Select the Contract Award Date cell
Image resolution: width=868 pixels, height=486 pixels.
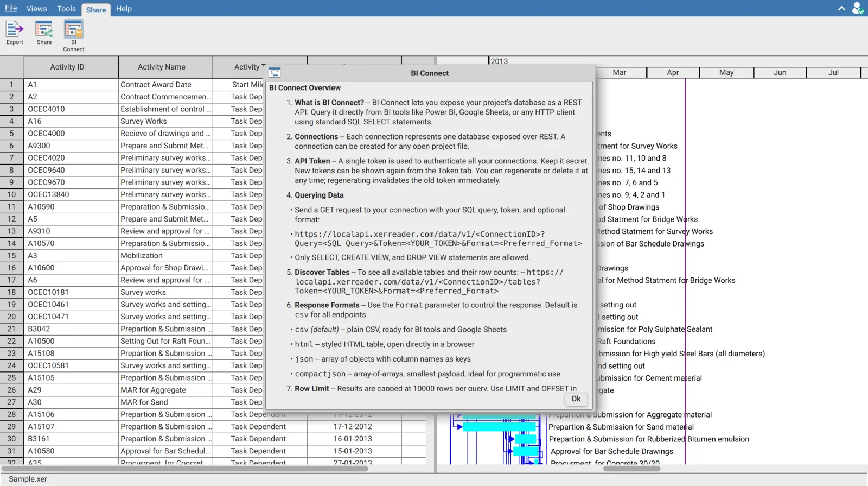point(165,85)
